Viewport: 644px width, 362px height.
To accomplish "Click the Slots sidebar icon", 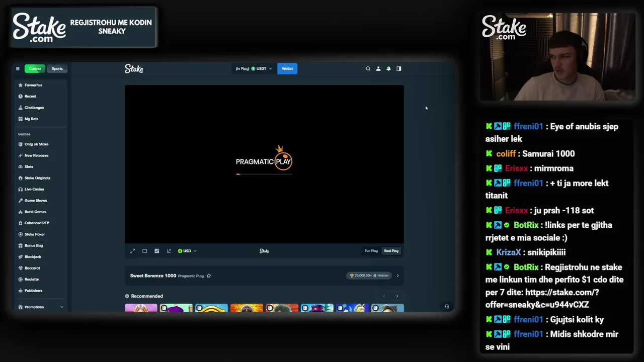I will [x=21, y=167].
